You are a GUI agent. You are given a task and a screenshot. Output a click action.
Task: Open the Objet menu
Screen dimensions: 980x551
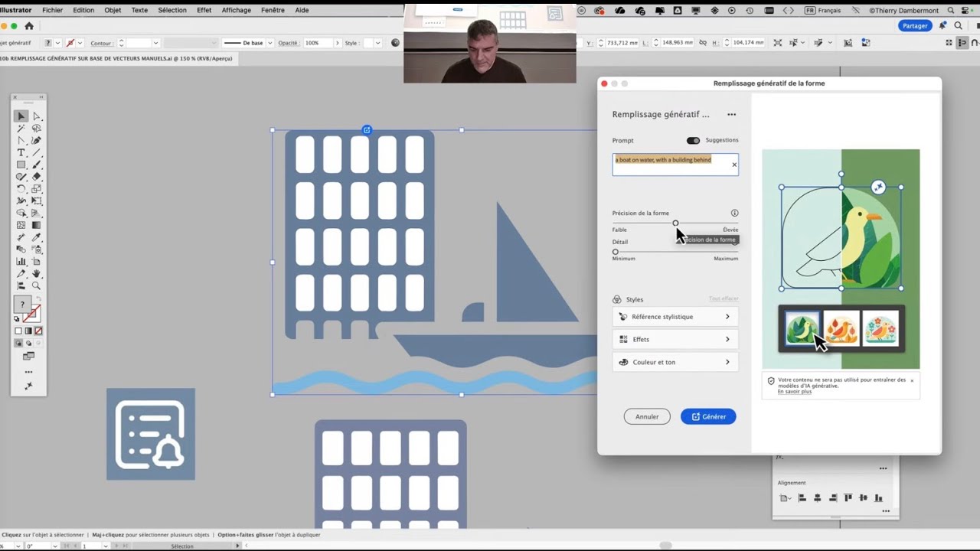coord(113,10)
